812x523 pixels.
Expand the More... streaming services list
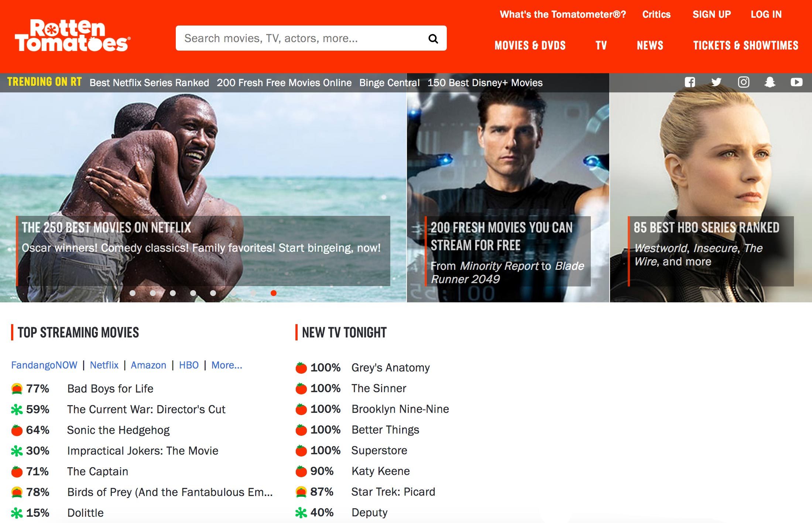226,365
